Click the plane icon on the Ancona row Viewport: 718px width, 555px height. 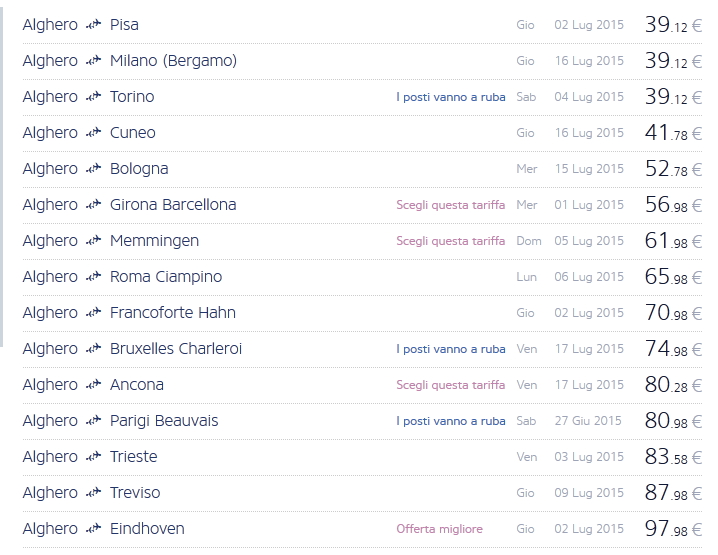tap(94, 385)
